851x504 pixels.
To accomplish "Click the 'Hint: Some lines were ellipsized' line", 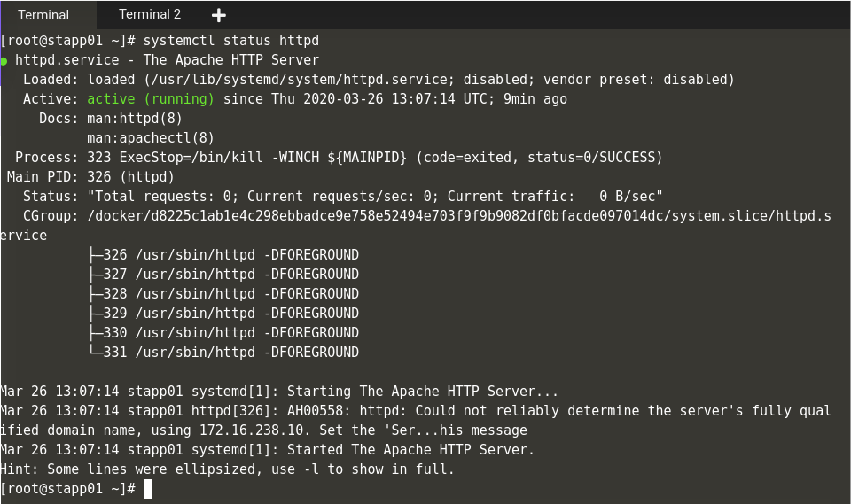I will [227, 469].
